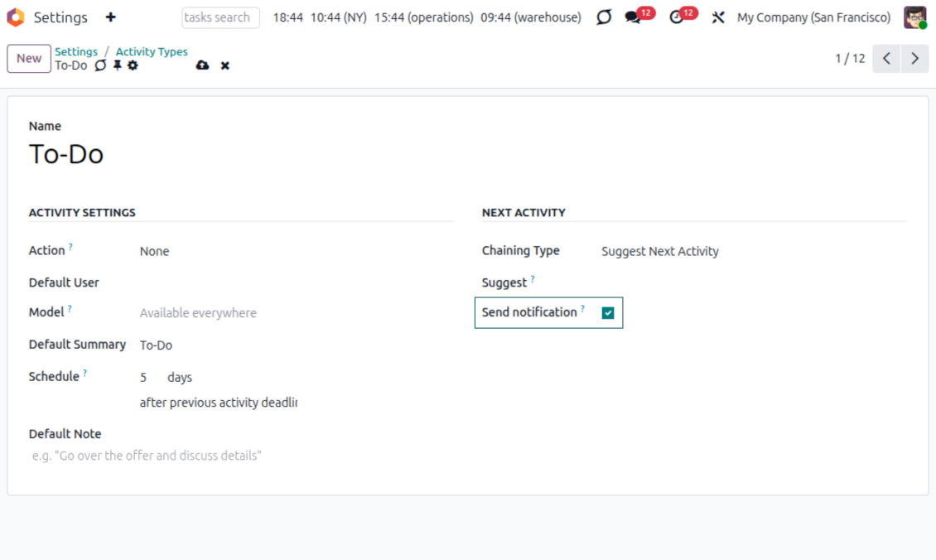Navigate to Activity Types breadcrumb

point(152,51)
